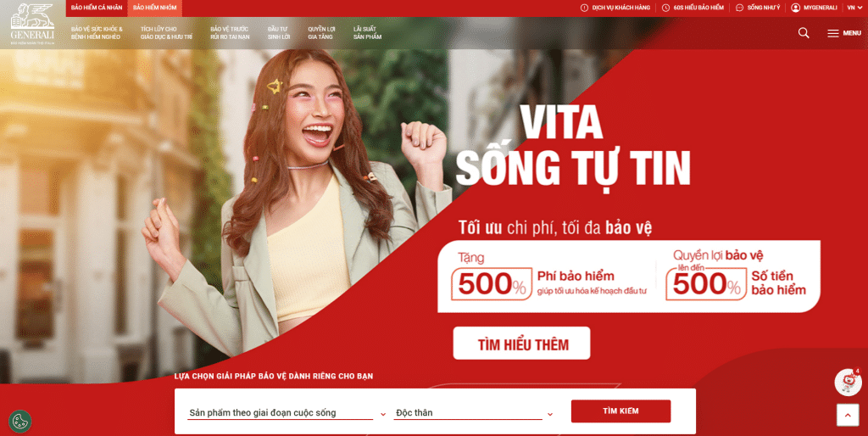Switch to Bảo hiểm nhóm tab

pyautogui.click(x=154, y=8)
